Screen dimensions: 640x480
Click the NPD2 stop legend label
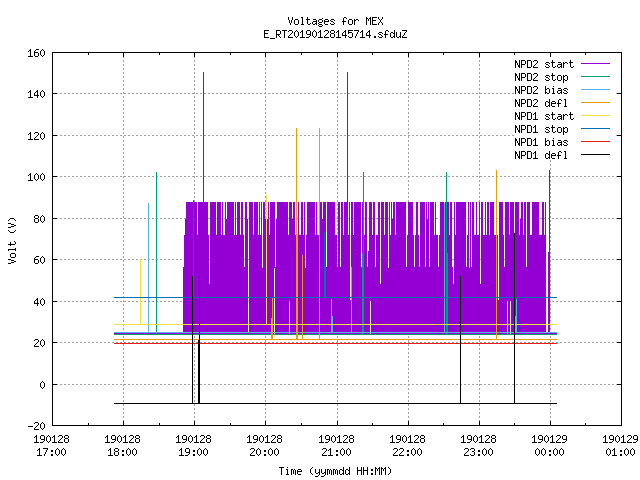(x=541, y=77)
